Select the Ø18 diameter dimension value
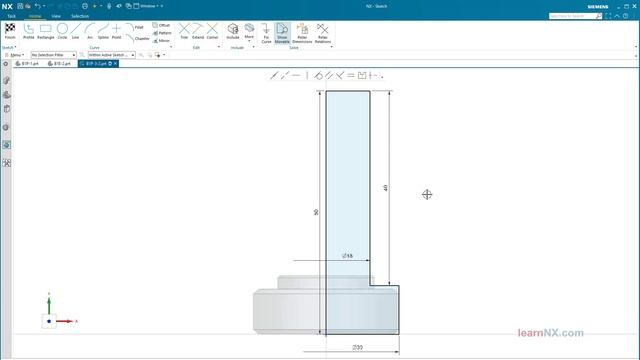 pos(347,256)
